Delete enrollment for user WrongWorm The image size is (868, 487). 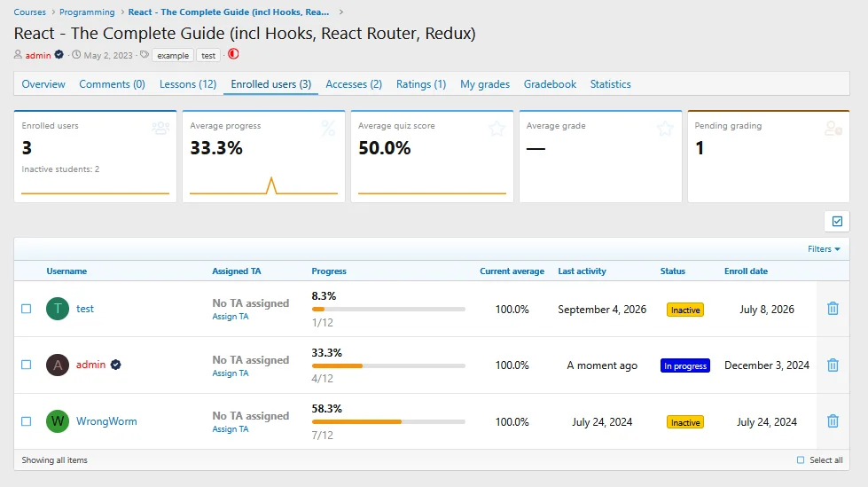click(x=833, y=421)
